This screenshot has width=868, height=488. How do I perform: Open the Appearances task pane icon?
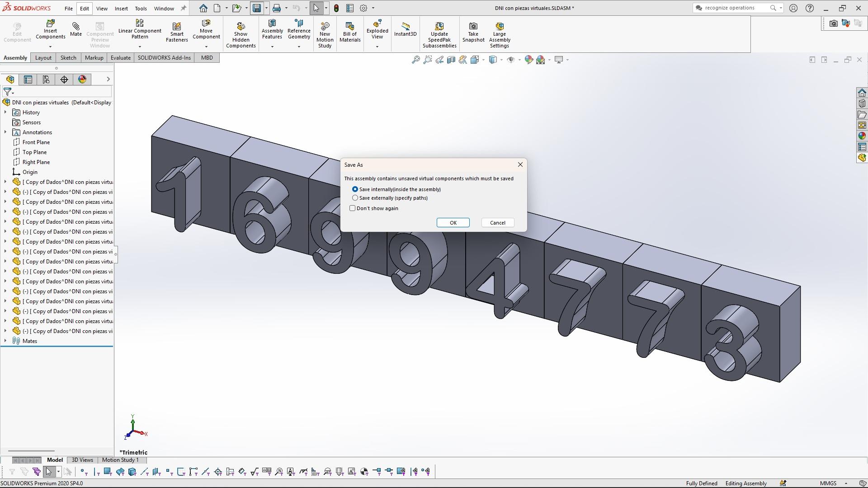(x=862, y=136)
